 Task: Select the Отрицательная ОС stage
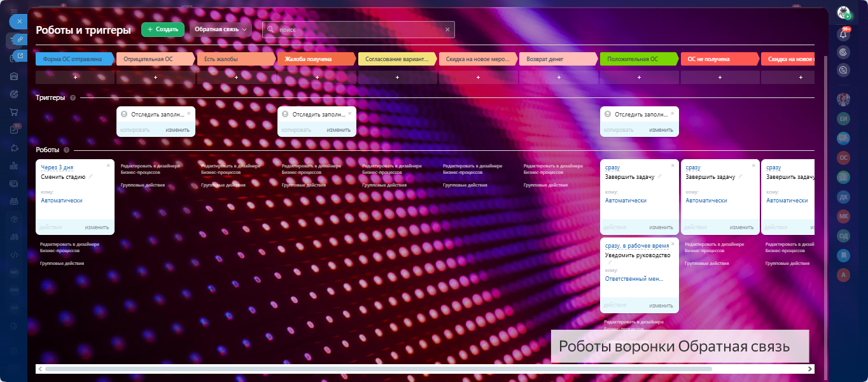[157, 59]
